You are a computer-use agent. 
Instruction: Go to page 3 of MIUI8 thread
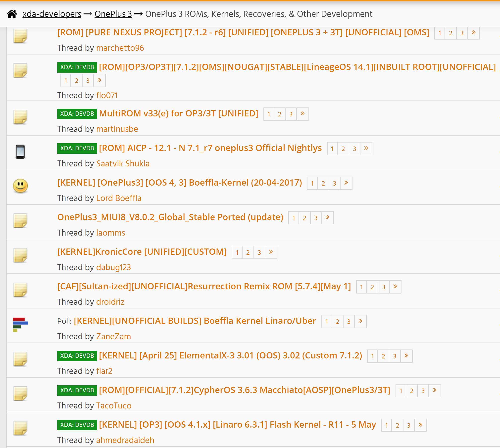(x=316, y=218)
